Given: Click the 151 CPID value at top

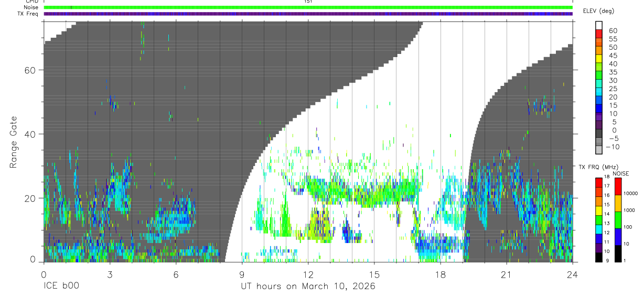Looking at the screenshot, I should [308, 2].
